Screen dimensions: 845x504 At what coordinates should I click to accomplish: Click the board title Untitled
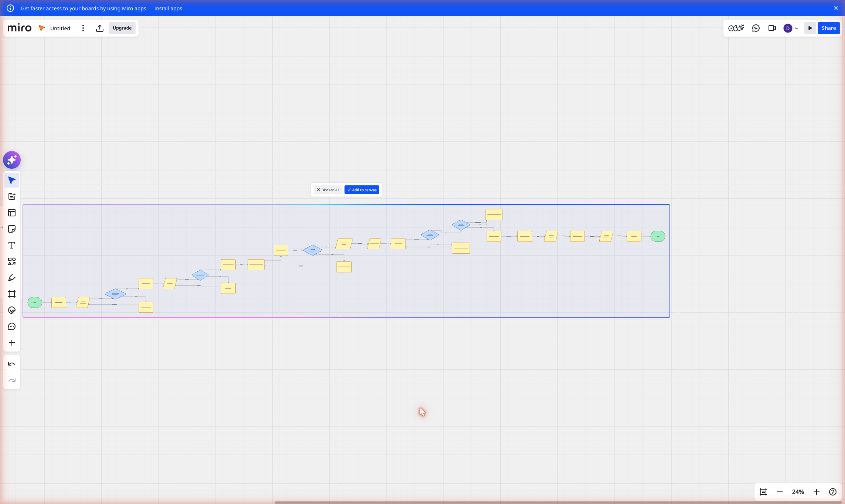point(60,28)
